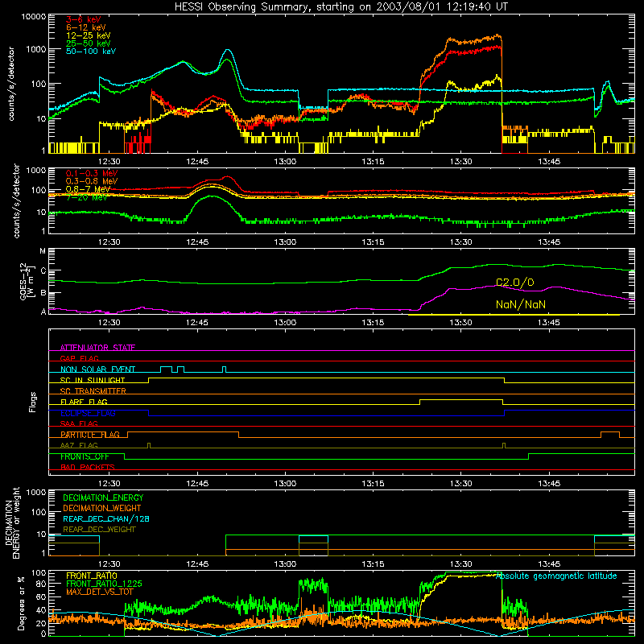Click the 80 tick label on bottom panel
The image size is (644, 644).
41,584
